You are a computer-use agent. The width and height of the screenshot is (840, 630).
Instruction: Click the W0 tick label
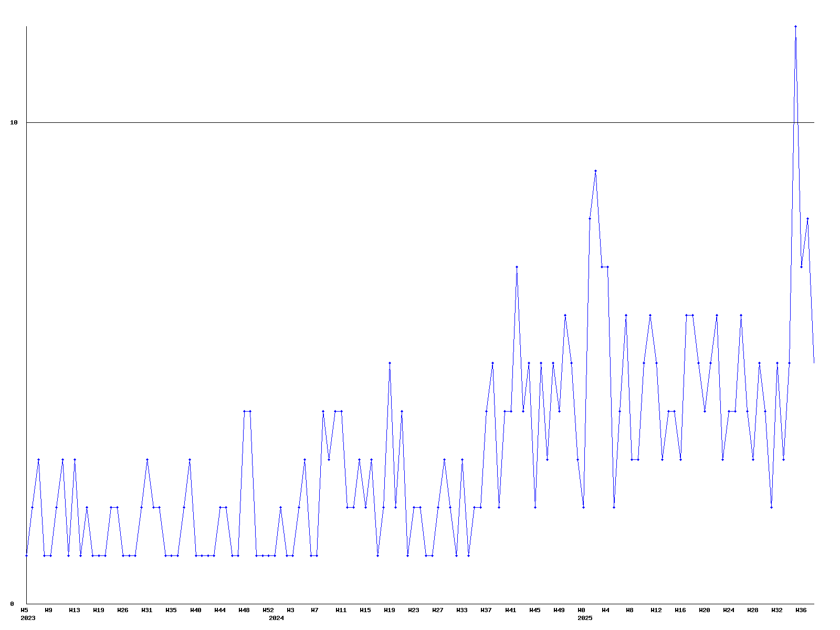pyautogui.click(x=581, y=610)
